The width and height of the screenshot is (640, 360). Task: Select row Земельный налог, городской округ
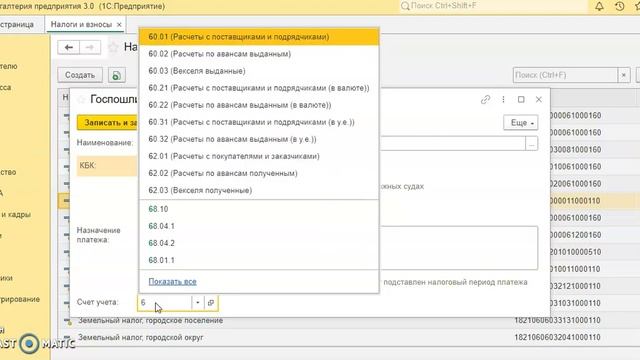(x=141, y=338)
